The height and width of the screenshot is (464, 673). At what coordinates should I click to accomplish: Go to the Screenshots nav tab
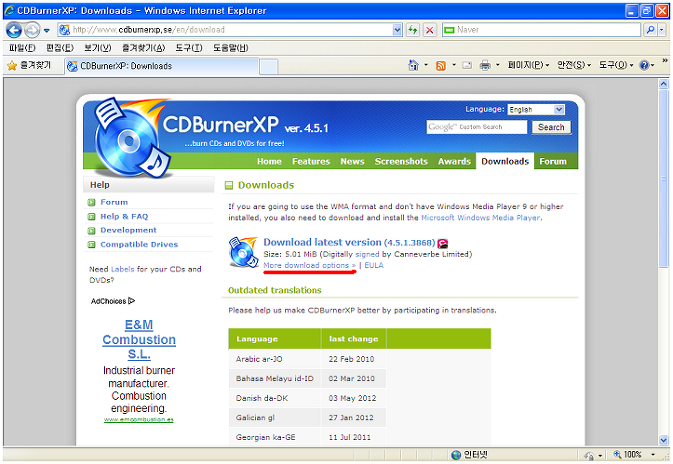pos(401,161)
